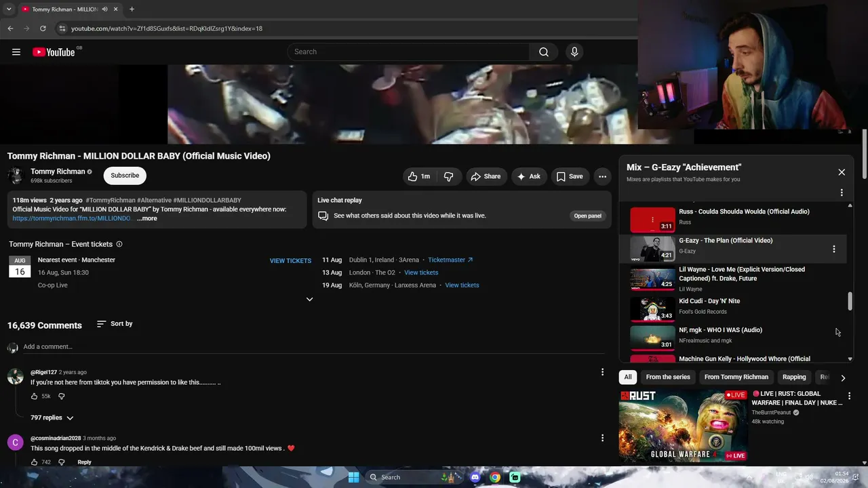Go to YouTube home via logo
Screen dimensions: 868x488
tap(54, 52)
